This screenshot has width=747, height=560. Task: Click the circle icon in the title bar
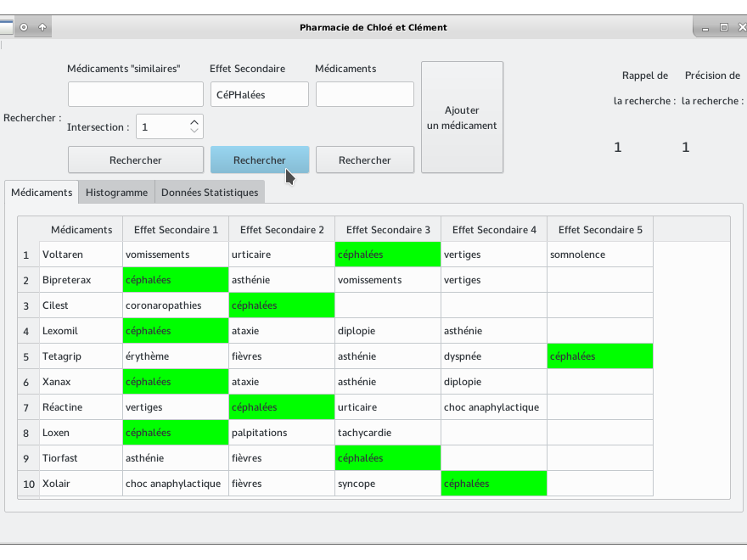[24, 27]
